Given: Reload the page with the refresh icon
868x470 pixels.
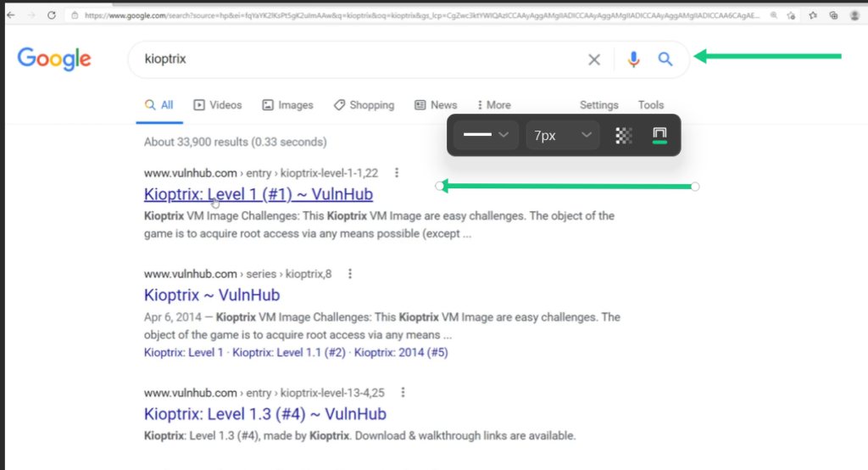Looking at the screenshot, I should click(52, 15).
